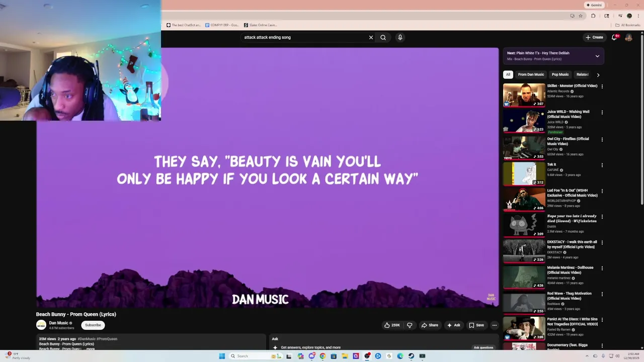The image size is (644, 362).
Task: Open Microsoft Edge from taskbar
Action: (400, 356)
